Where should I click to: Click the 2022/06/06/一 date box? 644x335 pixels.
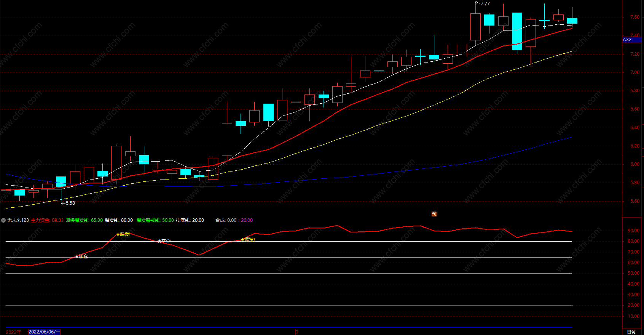coord(44,332)
